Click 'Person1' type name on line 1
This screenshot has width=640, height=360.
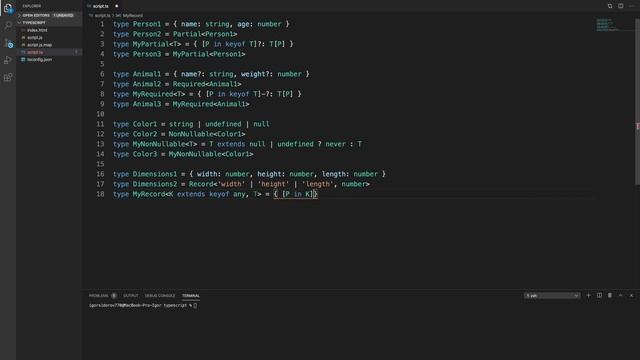click(147, 24)
